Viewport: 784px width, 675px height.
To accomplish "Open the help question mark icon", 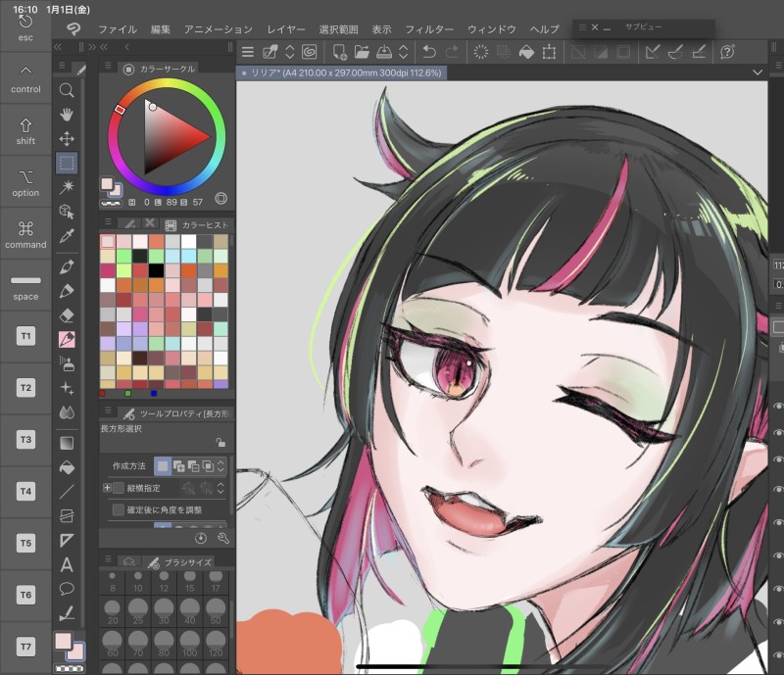I will pos(727,52).
